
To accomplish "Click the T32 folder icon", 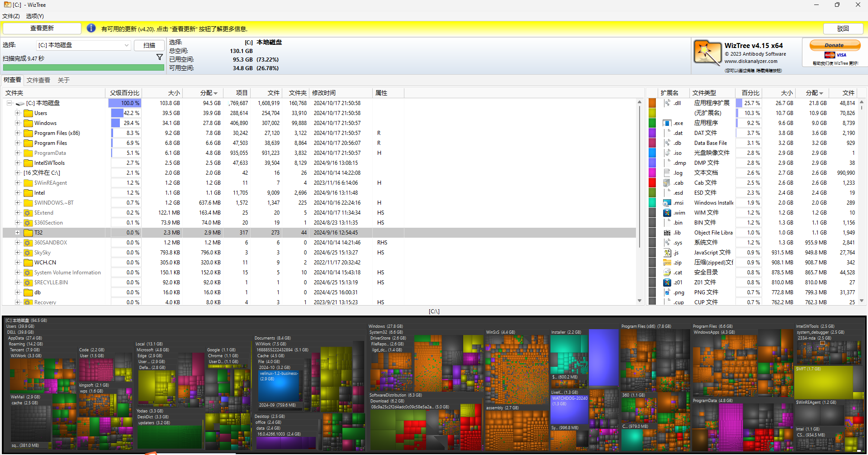I will pyautogui.click(x=28, y=233).
